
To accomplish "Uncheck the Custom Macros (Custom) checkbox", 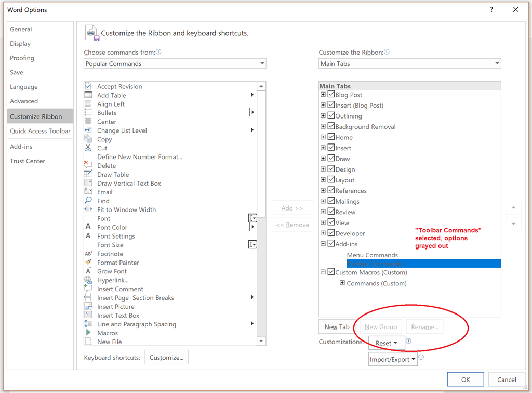I will tap(331, 272).
